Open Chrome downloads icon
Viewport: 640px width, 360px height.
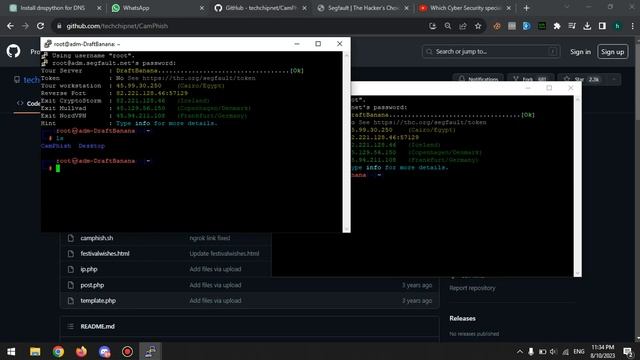point(587,26)
